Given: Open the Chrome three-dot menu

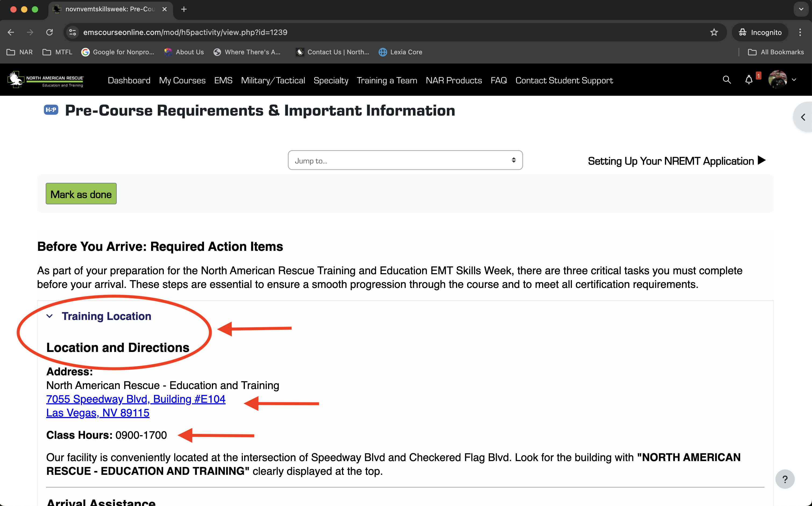Looking at the screenshot, I should (x=800, y=32).
